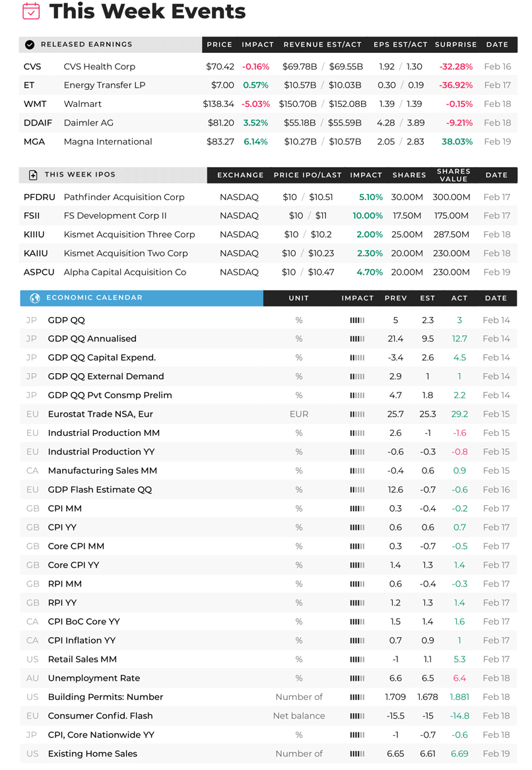This screenshot has height=770, width=532.
Task: Click the REVENUE EST/ACT column header
Action: tap(323, 45)
